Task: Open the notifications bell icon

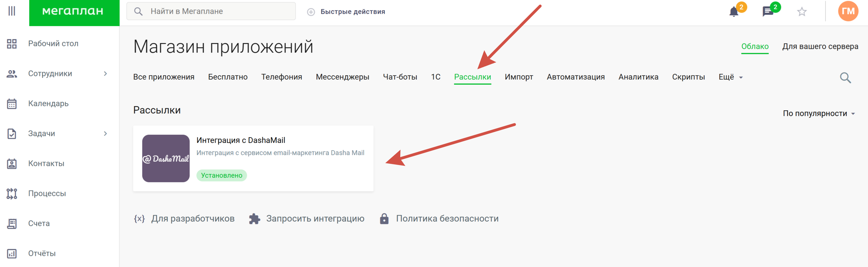Action: pos(734,12)
